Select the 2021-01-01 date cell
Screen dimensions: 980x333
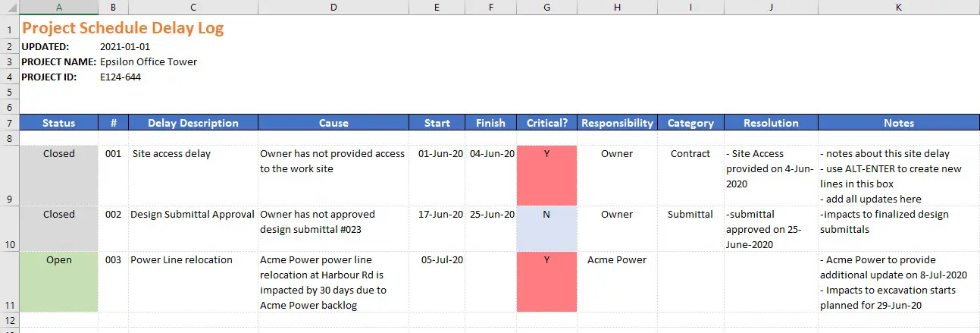pos(125,46)
